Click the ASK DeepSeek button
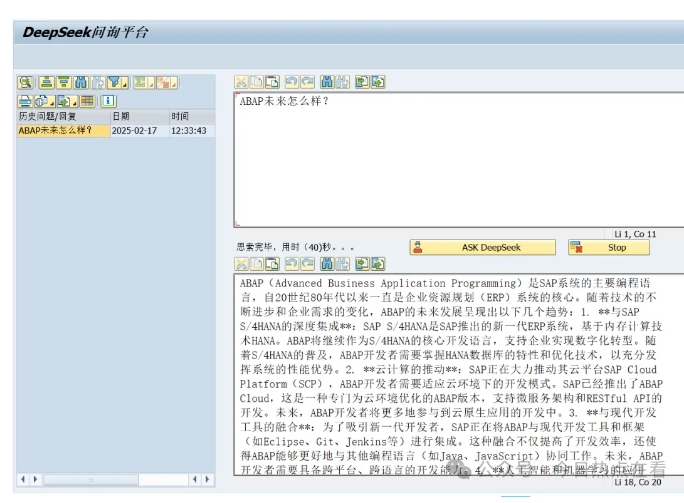The image size is (684, 503). click(x=482, y=247)
